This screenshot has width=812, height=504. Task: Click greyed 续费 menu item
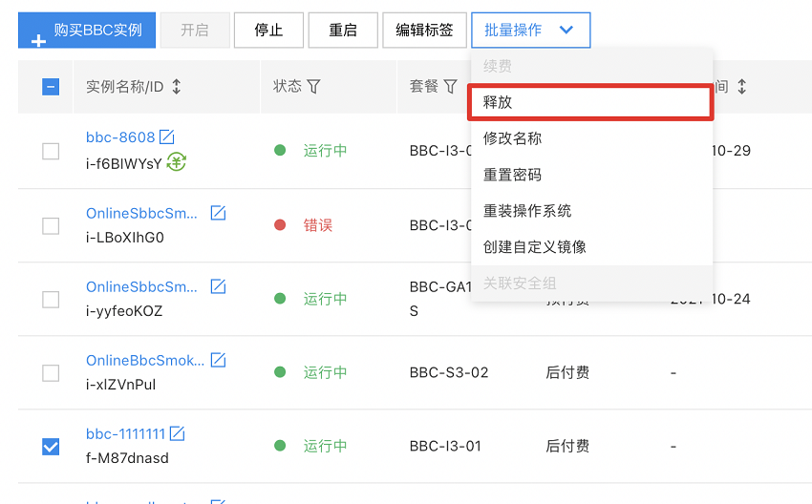pos(591,66)
